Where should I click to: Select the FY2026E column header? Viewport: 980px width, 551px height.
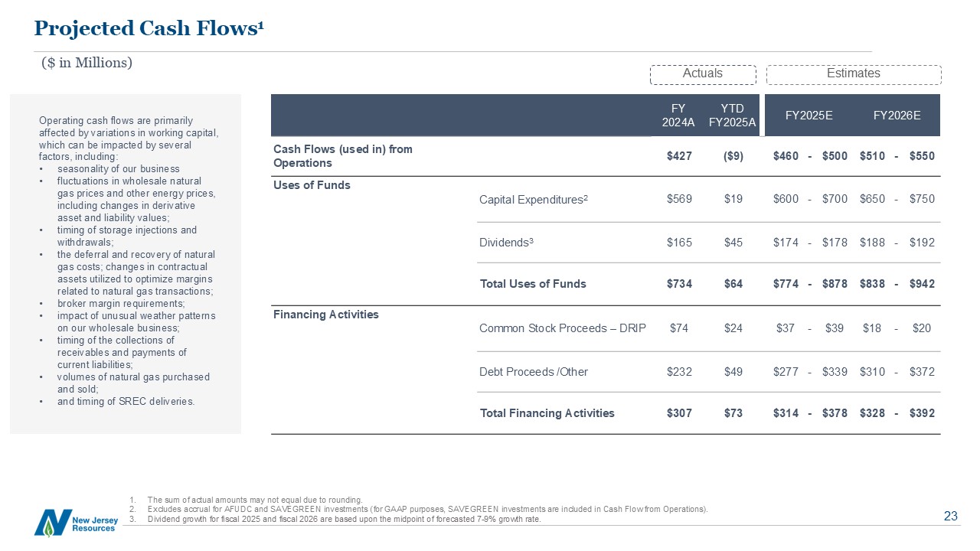tap(897, 116)
